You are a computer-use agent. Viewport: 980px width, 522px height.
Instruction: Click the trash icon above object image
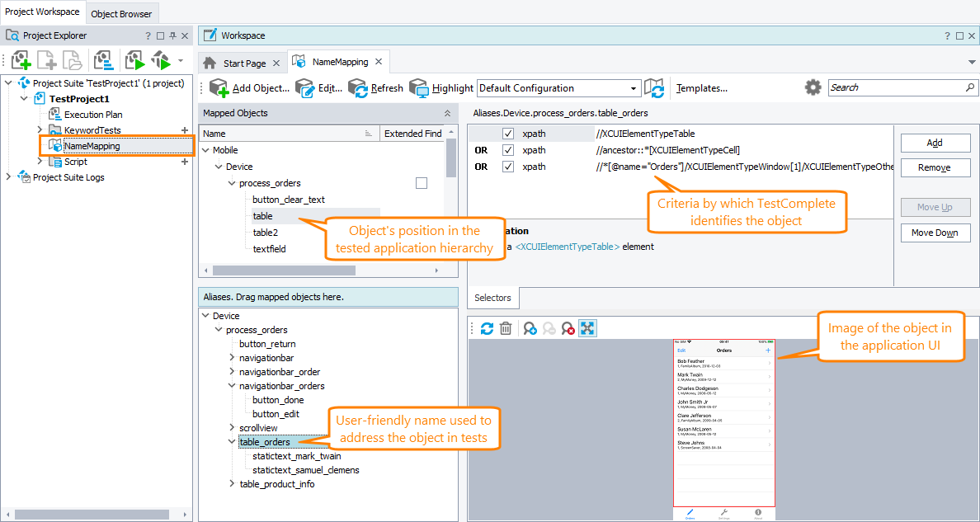pyautogui.click(x=506, y=328)
